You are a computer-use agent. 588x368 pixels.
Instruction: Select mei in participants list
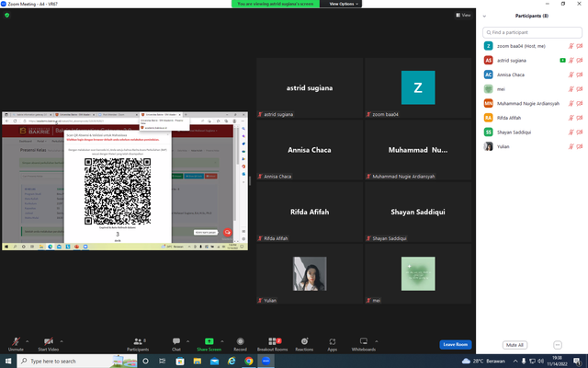click(532, 89)
